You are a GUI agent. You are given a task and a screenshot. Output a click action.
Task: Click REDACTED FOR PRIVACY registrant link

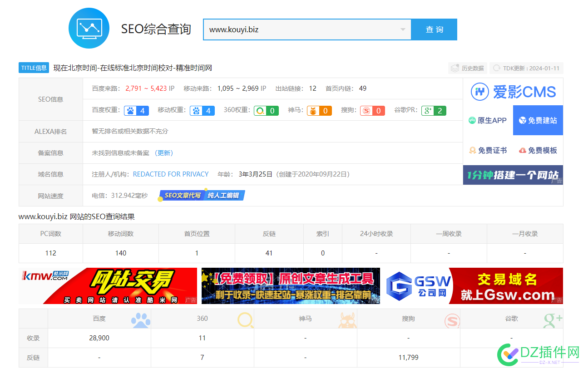171,174
